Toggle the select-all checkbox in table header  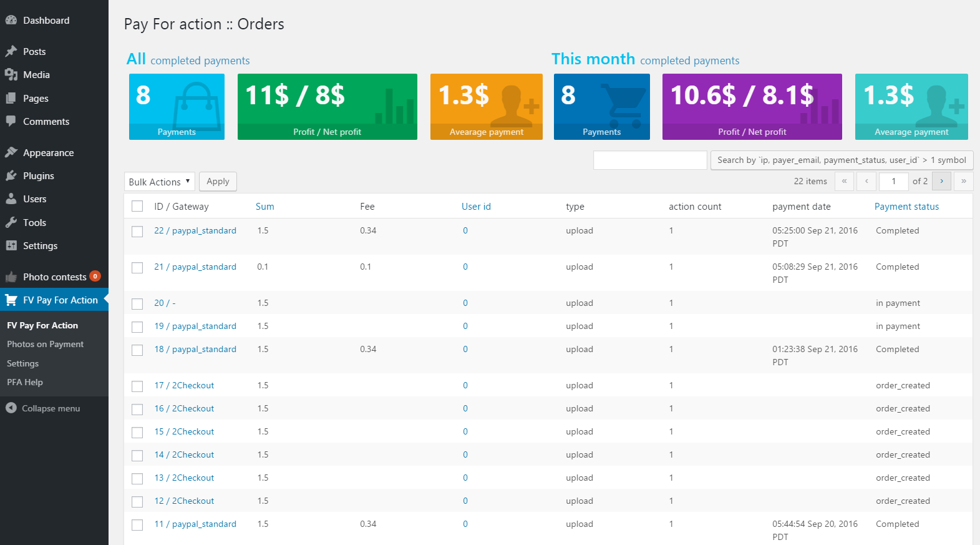137,206
